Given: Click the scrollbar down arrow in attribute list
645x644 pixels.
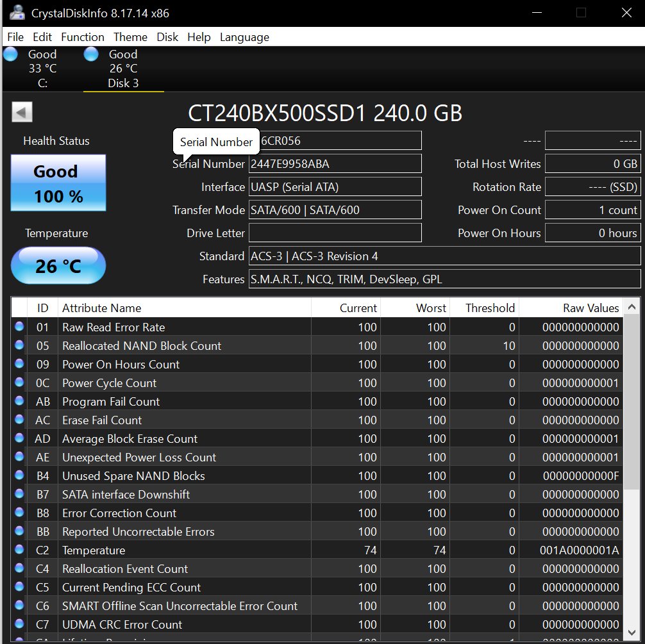Looking at the screenshot, I should tap(632, 632).
